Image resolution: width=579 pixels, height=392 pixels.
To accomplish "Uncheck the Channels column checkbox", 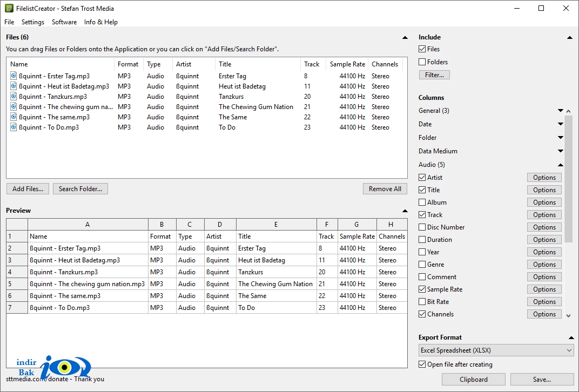I will [422, 314].
